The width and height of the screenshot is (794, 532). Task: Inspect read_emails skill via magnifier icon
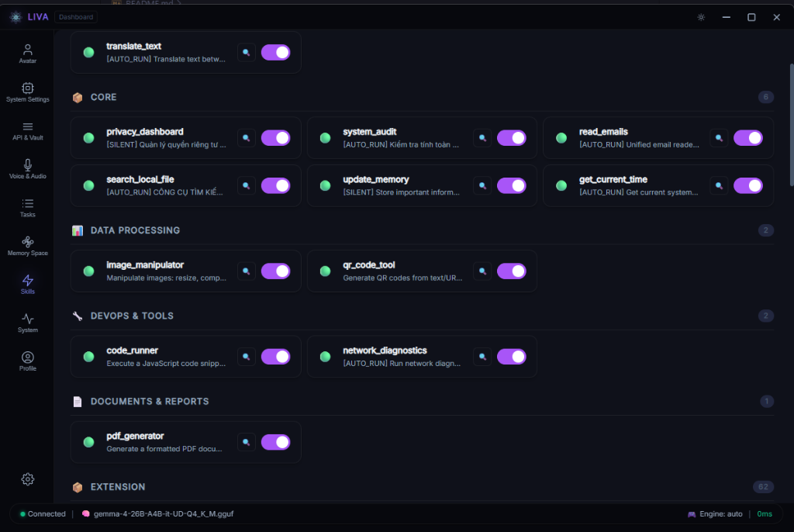719,138
